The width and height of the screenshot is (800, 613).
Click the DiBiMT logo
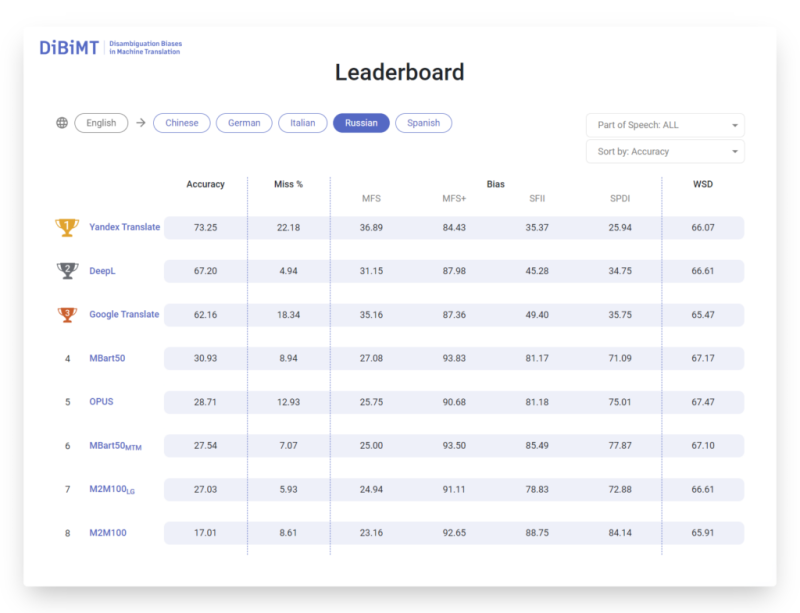click(x=69, y=47)
